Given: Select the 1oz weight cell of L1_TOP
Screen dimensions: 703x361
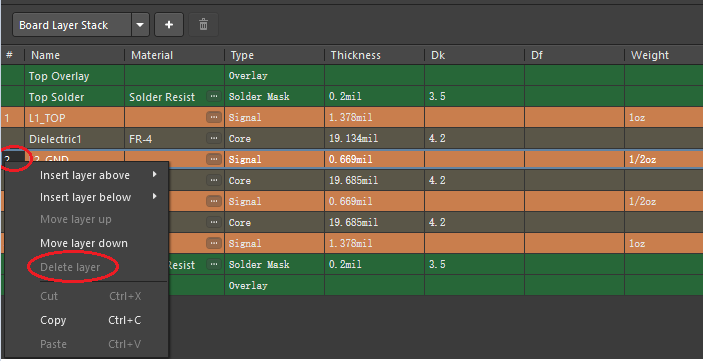Looking at the screenshot, I should 664,117.
